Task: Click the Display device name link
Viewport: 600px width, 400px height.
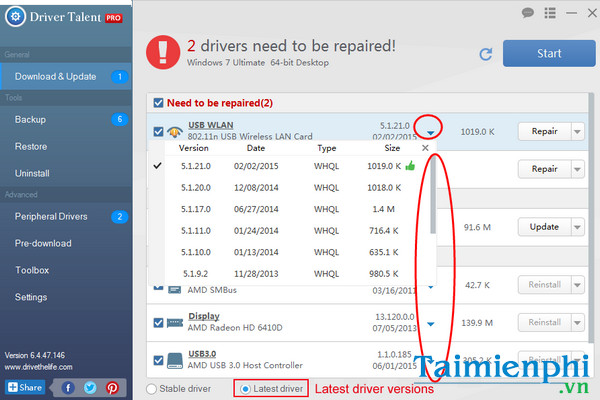Action: click(204, 316)
